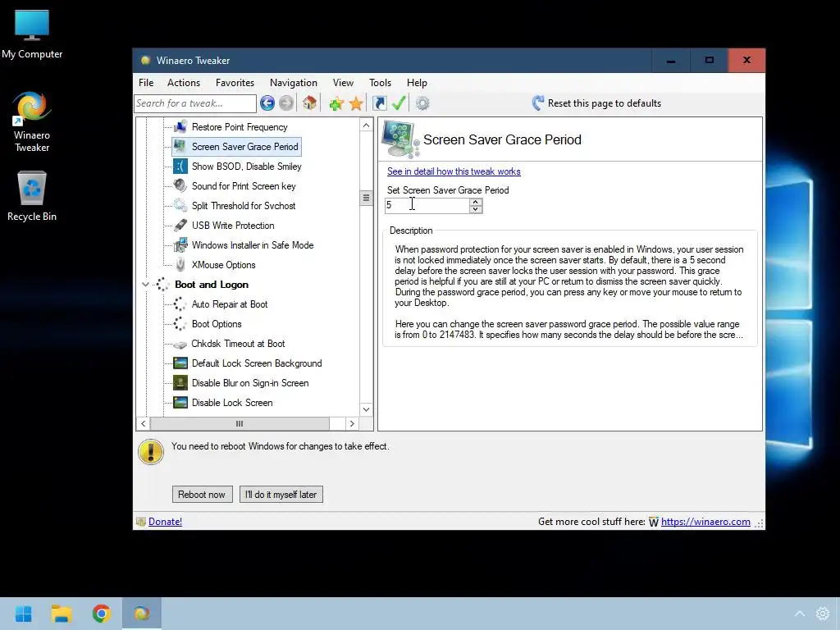Image resolution: width=840 pixels, height=630 pixels.
Task: Decrease grace period with spinner down arrow
Action: [476, 209]
